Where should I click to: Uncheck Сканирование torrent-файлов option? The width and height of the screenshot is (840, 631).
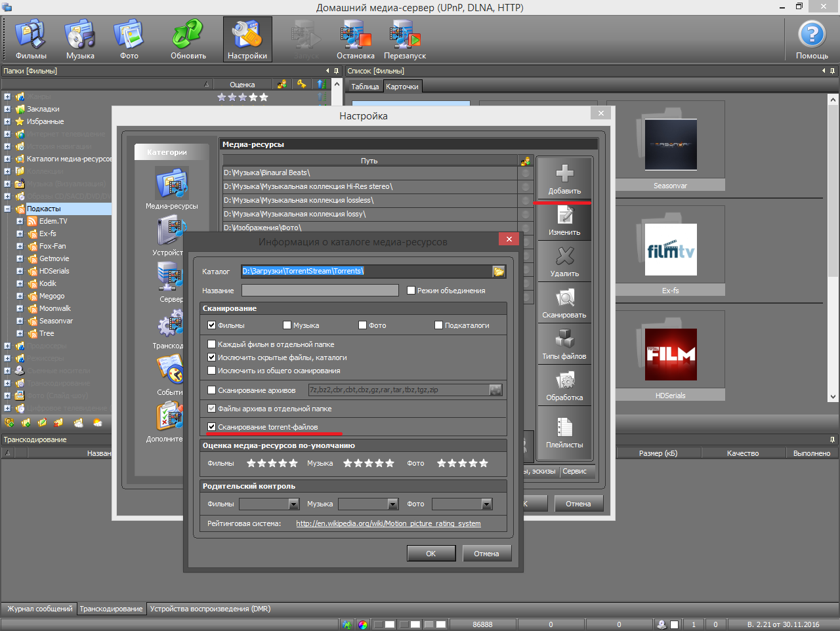212,427
